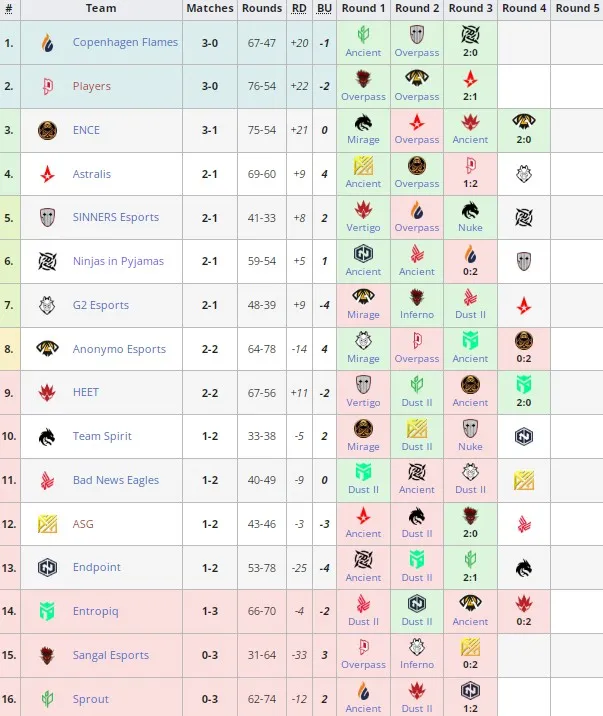Click Inferno map link in G2 Esports Round 2

(417, 315)
